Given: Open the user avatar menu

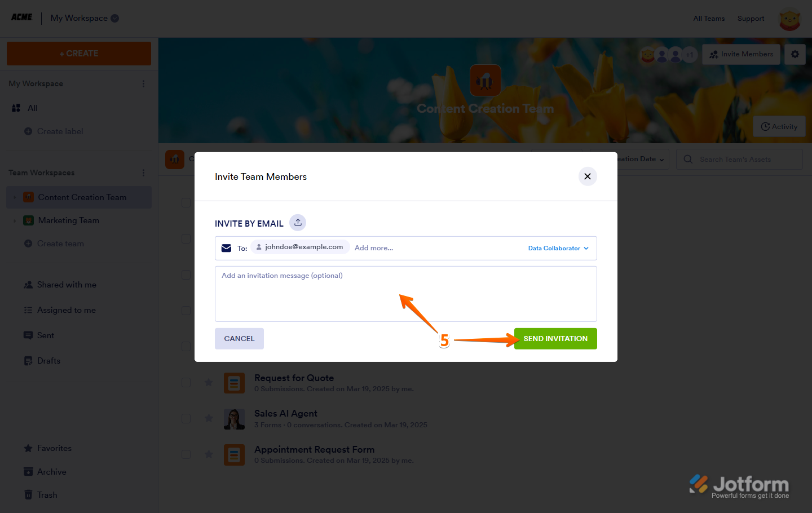Looking at the screenshot, I should [789, 19].
